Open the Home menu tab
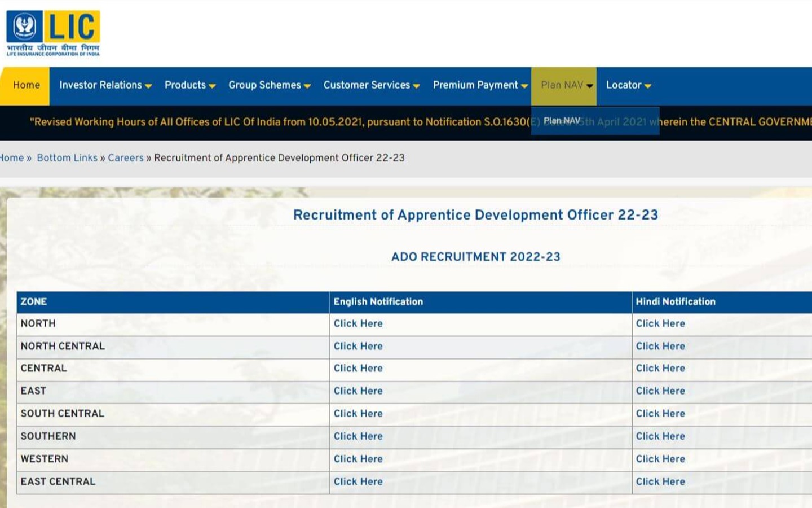812x508 pixels. (26, 85)
